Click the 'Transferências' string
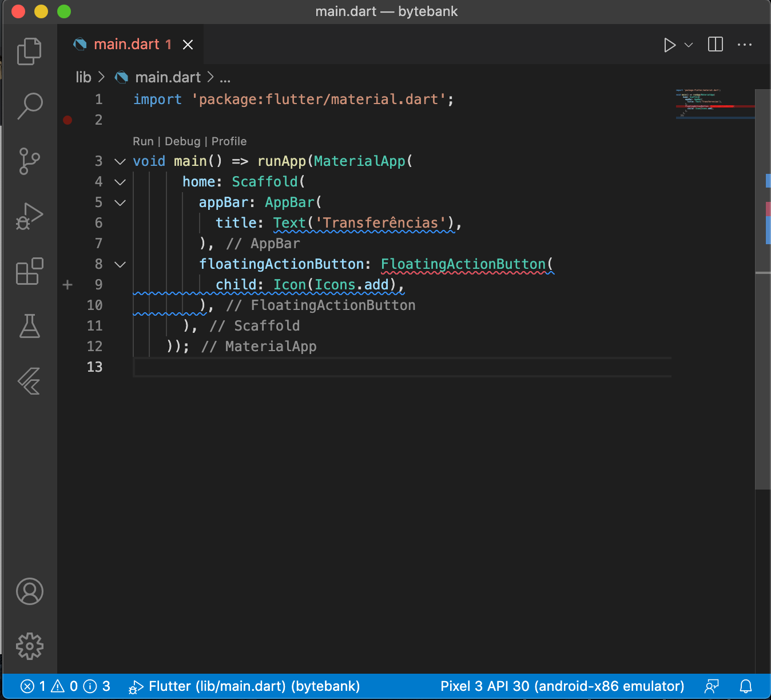The height and width of the screenshot is (700, 771). pos(380,223)
